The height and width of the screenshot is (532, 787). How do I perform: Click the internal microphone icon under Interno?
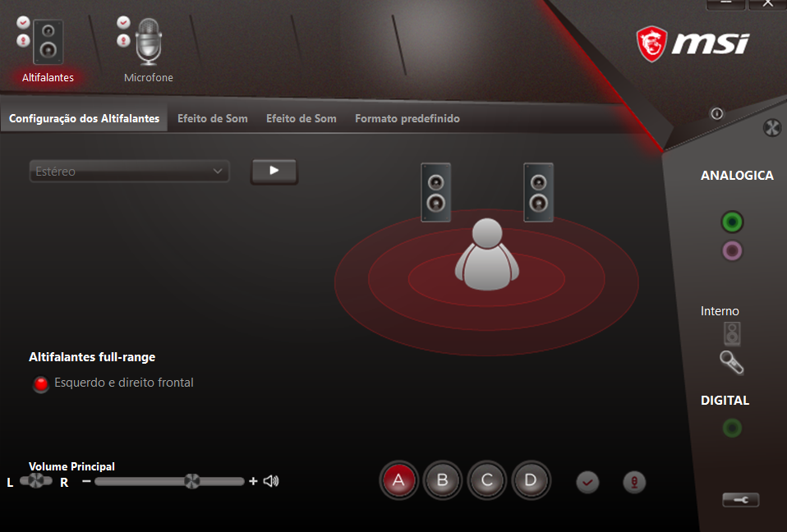[731, 362]
